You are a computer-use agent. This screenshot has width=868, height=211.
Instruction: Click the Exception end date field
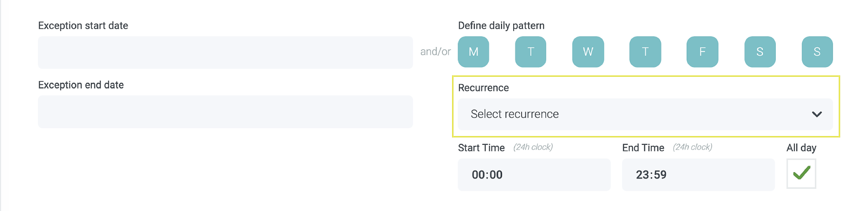[x=225, y=112]
